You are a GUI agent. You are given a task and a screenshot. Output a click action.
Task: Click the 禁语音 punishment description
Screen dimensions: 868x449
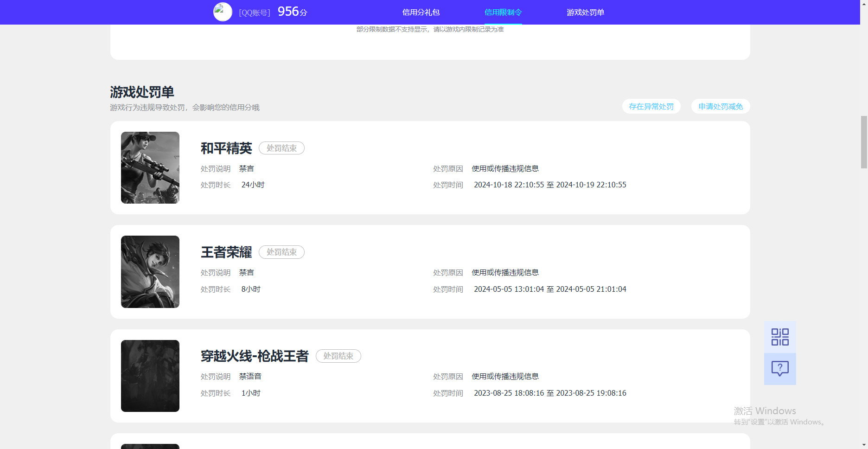(250, 376)
